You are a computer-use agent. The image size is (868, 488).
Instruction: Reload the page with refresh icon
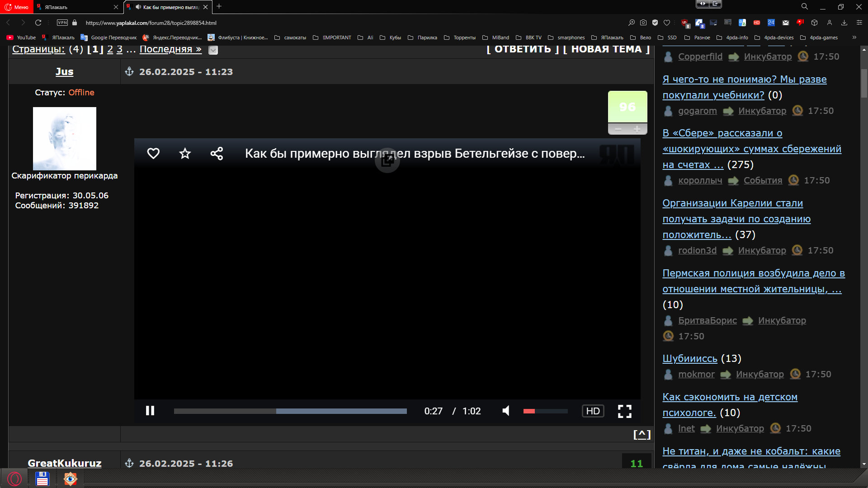click(x=38, y=23)
